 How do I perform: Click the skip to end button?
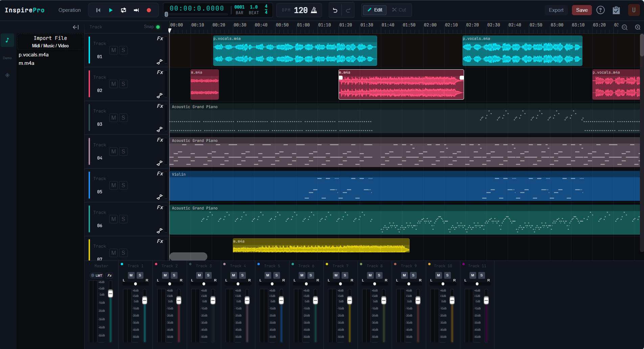[x=136, y=10]
